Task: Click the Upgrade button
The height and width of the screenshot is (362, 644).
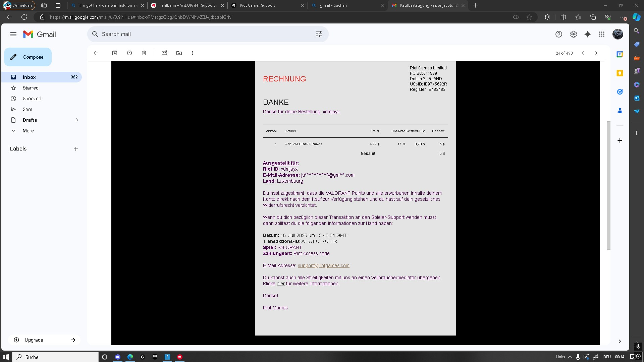Action: pos(44,340)
